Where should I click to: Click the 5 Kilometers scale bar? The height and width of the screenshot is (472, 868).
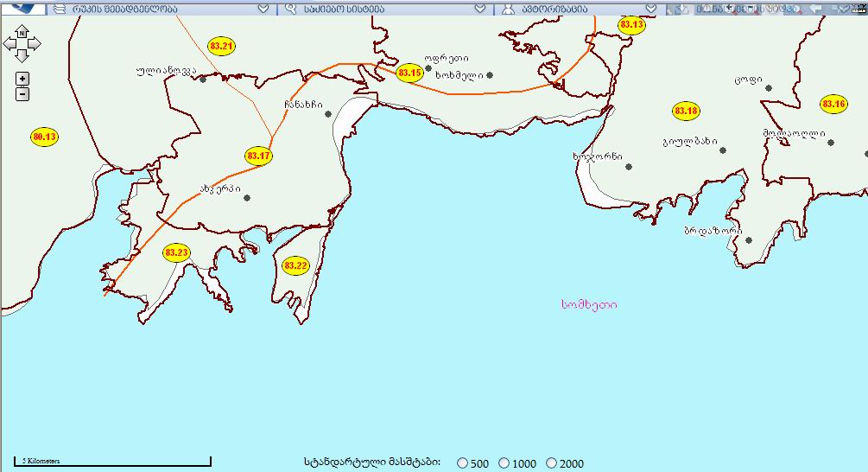click(112, 461)
